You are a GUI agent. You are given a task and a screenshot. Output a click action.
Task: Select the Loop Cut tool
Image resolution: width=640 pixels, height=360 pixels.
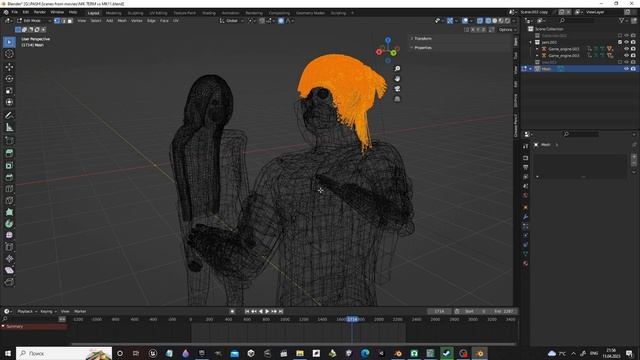(x=9, y=189)
